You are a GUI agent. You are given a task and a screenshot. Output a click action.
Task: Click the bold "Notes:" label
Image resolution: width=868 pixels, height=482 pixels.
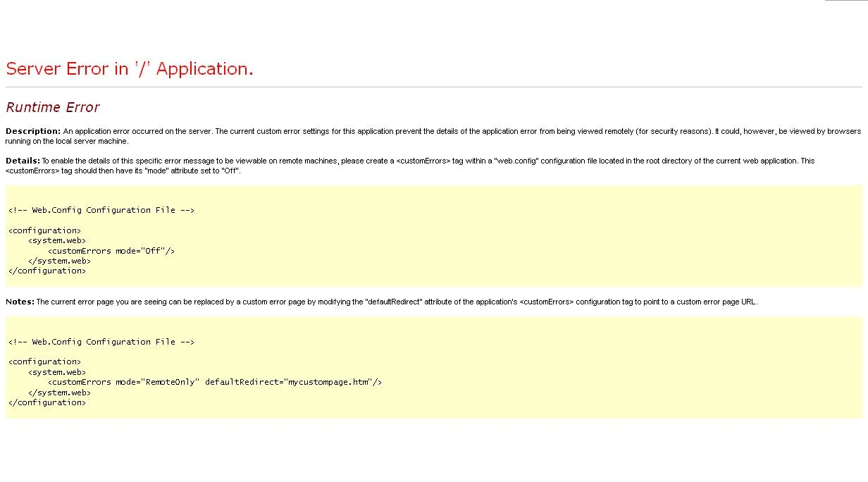(20, 302)
